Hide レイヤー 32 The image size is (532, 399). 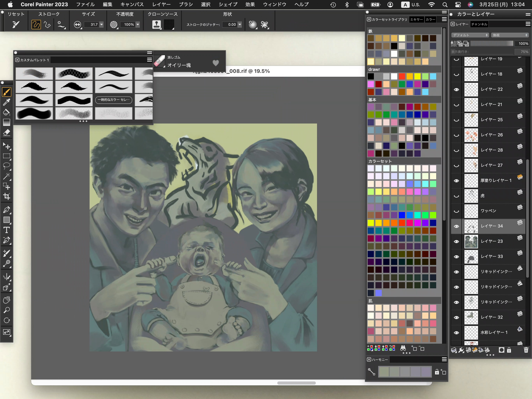click(456, 317)
